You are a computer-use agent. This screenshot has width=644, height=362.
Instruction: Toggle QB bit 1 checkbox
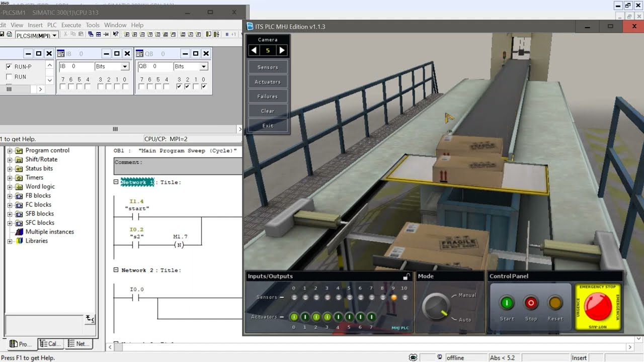(196, 86)
